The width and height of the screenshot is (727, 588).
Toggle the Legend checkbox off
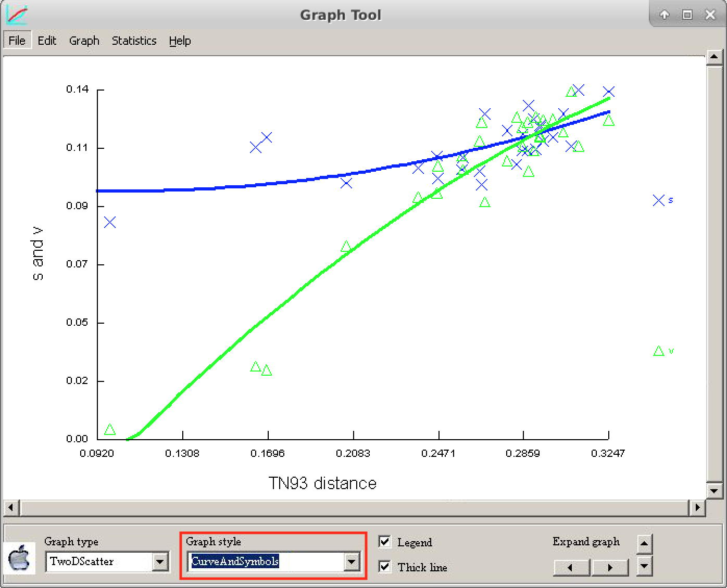384,542
